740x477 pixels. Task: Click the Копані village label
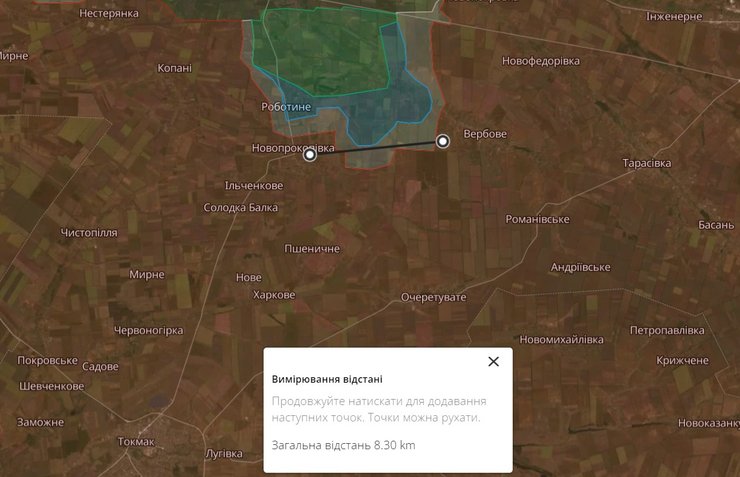coord(174,68)
